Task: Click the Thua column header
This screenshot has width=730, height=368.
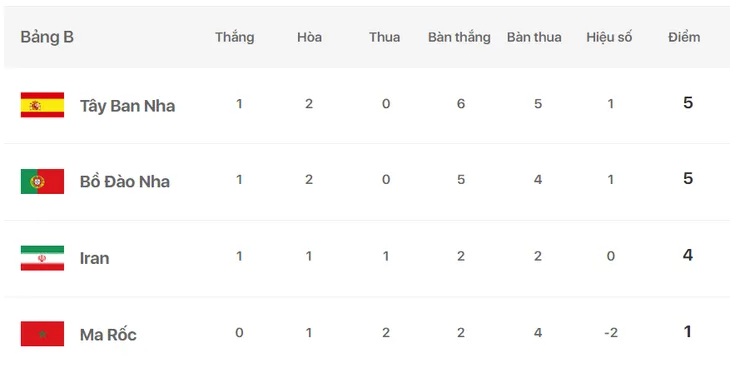Action: [x=385, y=37]
